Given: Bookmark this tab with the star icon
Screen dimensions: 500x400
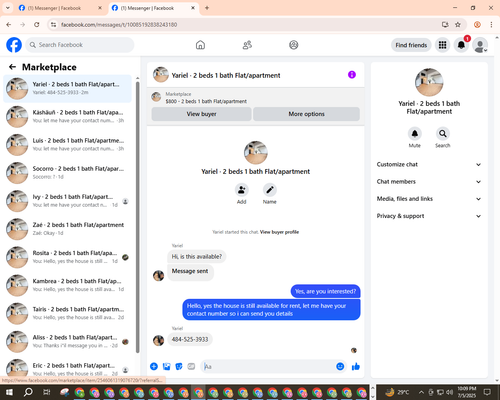Looking at the screenshot, I should (458, 25).
